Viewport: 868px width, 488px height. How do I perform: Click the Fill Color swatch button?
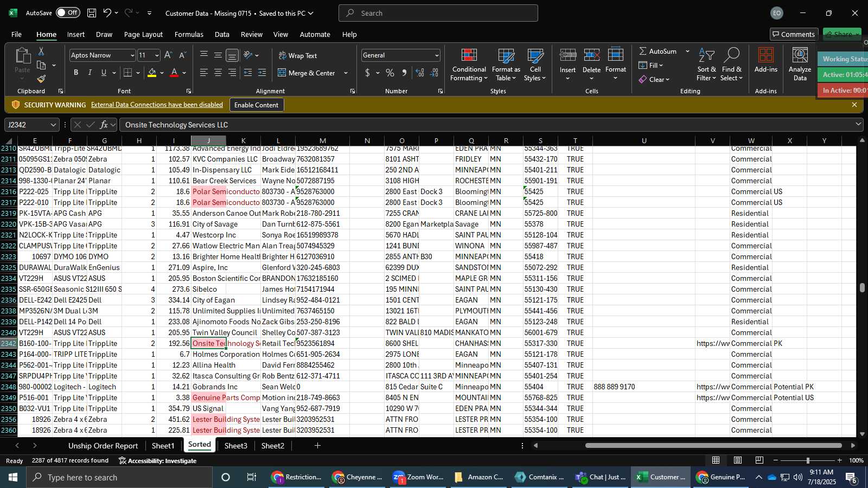pyautogui.click(x=152, y=73)
